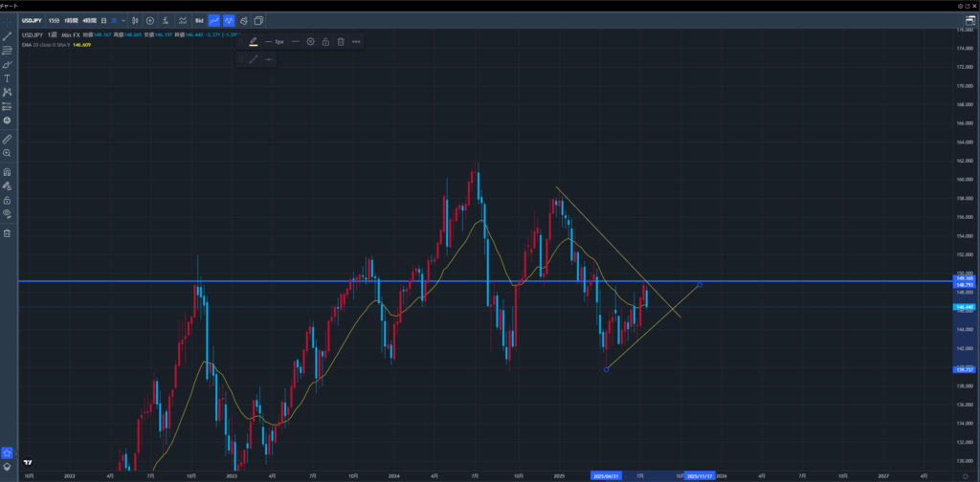Toggle magnet snapping mode
Screen dimensions: 980x482
pyautogui.click(x=8, y=172)
